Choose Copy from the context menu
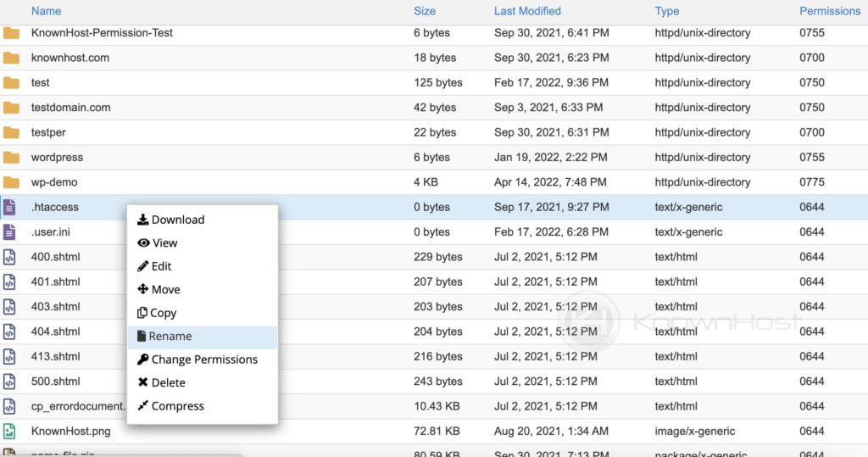The height and width of the screenshot is (457, 868). coord(203,313)
